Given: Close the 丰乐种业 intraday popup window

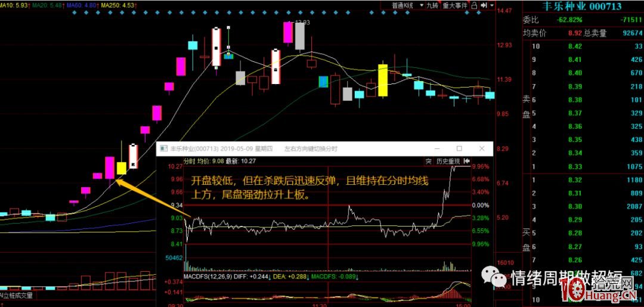Looking at the screenshot, I should 482,148.
